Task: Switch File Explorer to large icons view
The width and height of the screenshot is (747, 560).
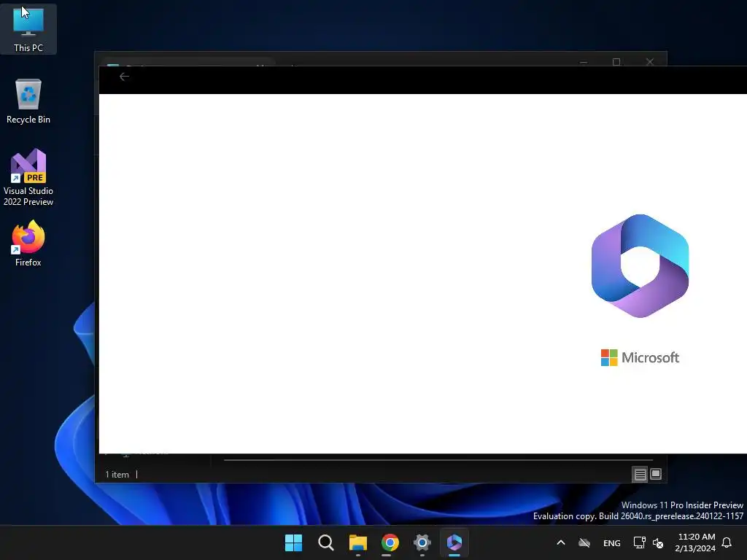Action: click(x=656, y=474)
